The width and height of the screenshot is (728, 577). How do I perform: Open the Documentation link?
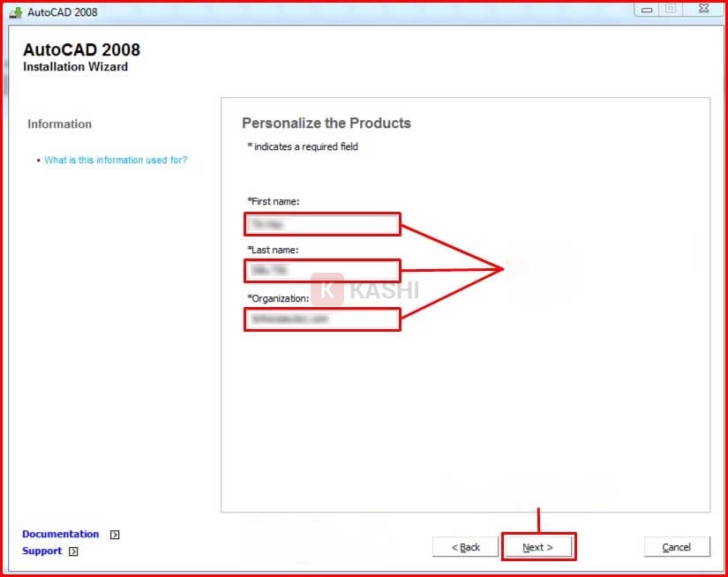[x=60, y=535]
